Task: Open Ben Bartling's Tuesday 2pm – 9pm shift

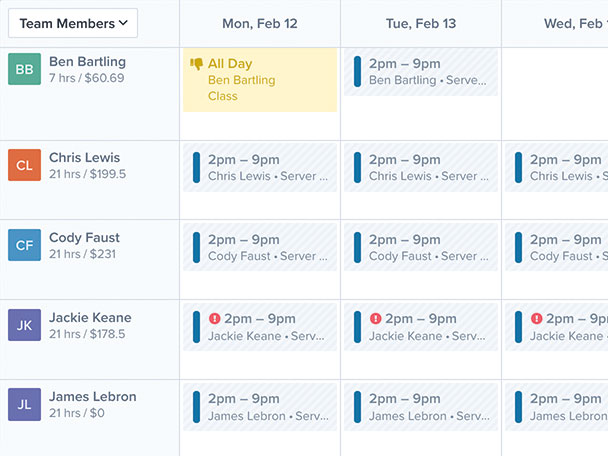Action: 421,72
